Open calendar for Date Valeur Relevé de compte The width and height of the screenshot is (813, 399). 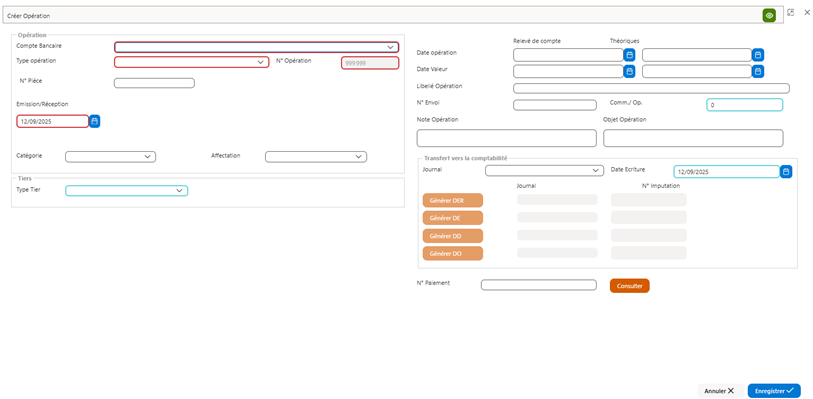pos(629,72)
